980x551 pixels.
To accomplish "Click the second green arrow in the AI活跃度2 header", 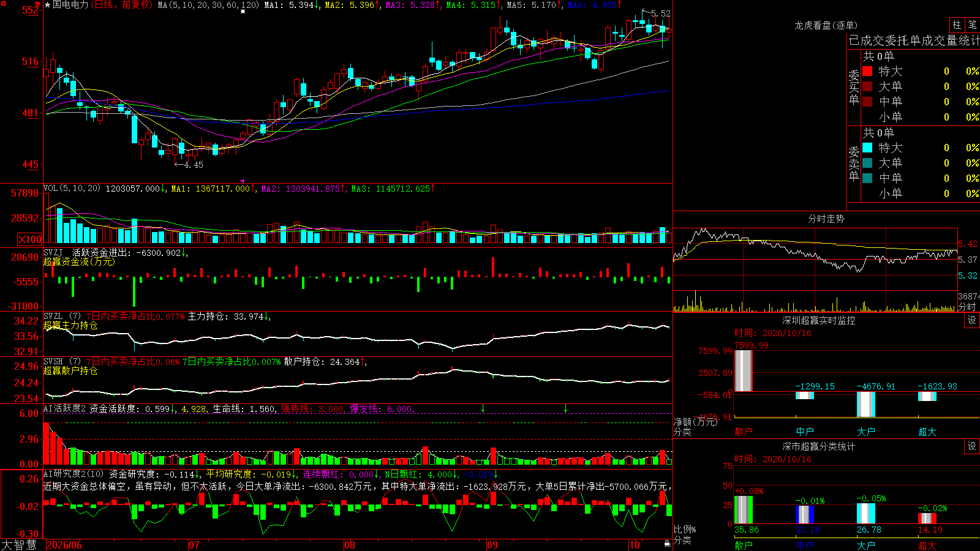I will point(565,408).
